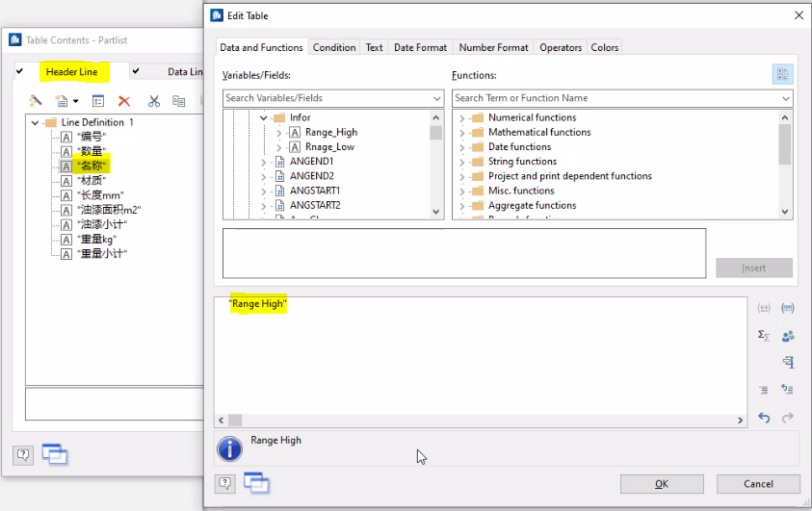Click the window layout icon in Table Contents
This screenshot has height=511, width=812.
pyautogui.click(x=55, y=454)
